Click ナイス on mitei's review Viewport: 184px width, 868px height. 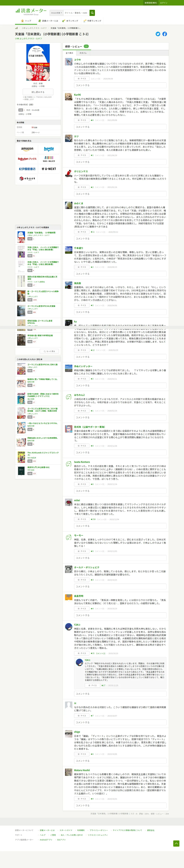tap(81, 519)
